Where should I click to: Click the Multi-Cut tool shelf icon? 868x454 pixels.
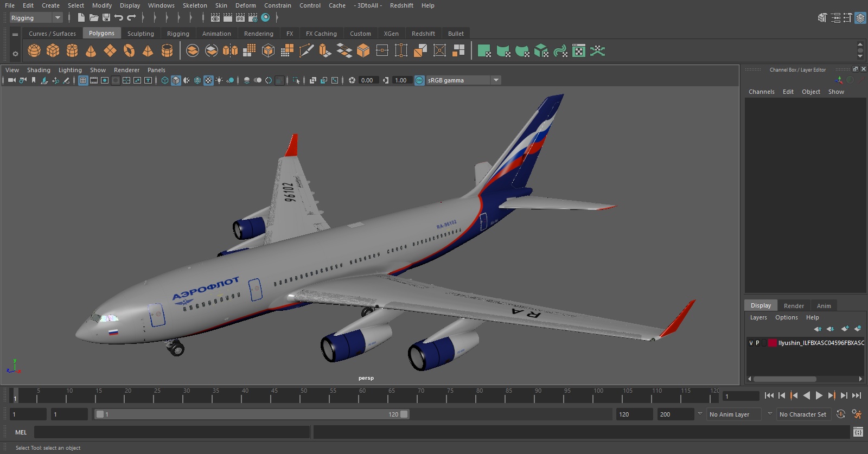point(307,51)
